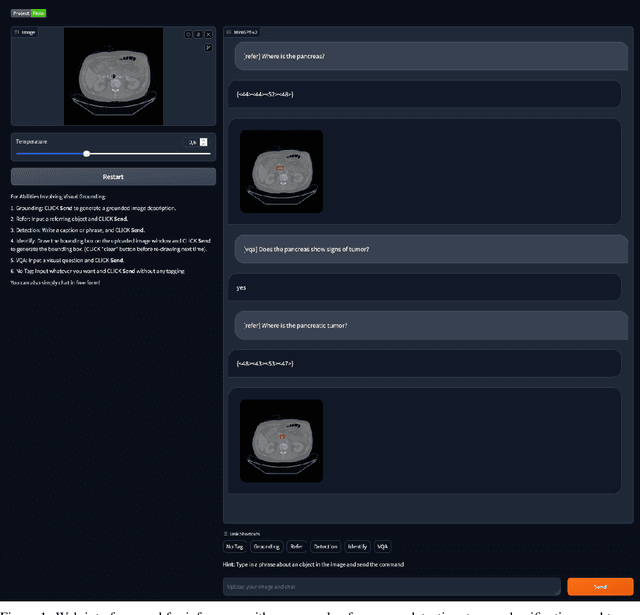The width and height of the screenshot is (640, 615).
Task: Click the '[vqa] Does the pancreas show signs of tumor?' message
Action: [x=431, y=249]
